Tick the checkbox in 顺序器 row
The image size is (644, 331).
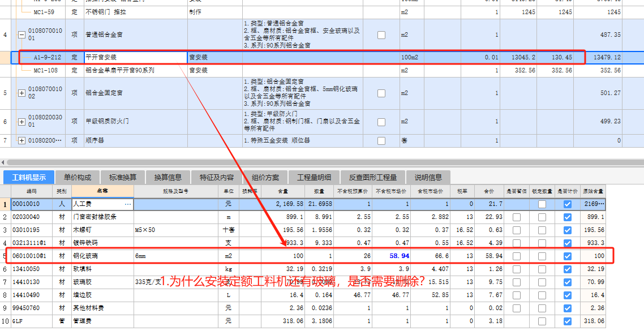pyautogui.click(x=381, y=141)
